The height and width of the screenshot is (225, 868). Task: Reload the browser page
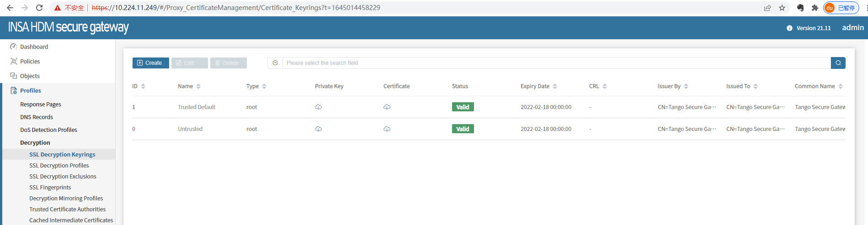point(39,8)
